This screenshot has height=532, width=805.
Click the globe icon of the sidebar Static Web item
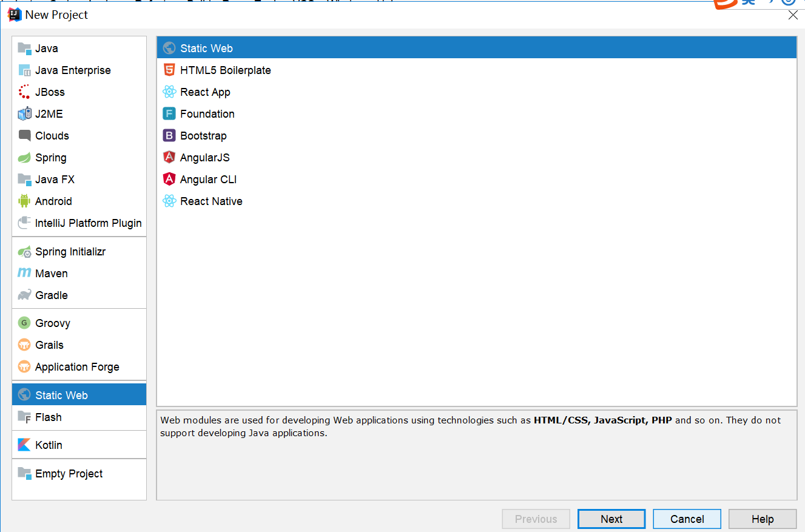[24, 396]
